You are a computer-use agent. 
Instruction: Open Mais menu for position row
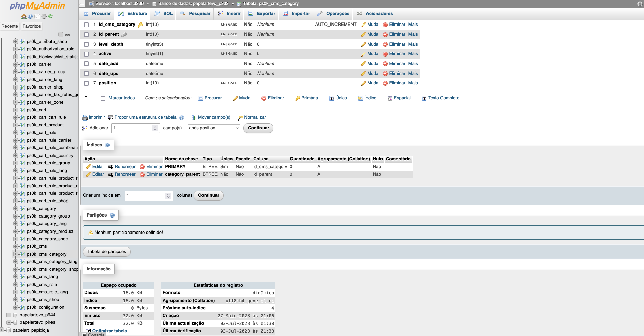click(x=413, y=83)
